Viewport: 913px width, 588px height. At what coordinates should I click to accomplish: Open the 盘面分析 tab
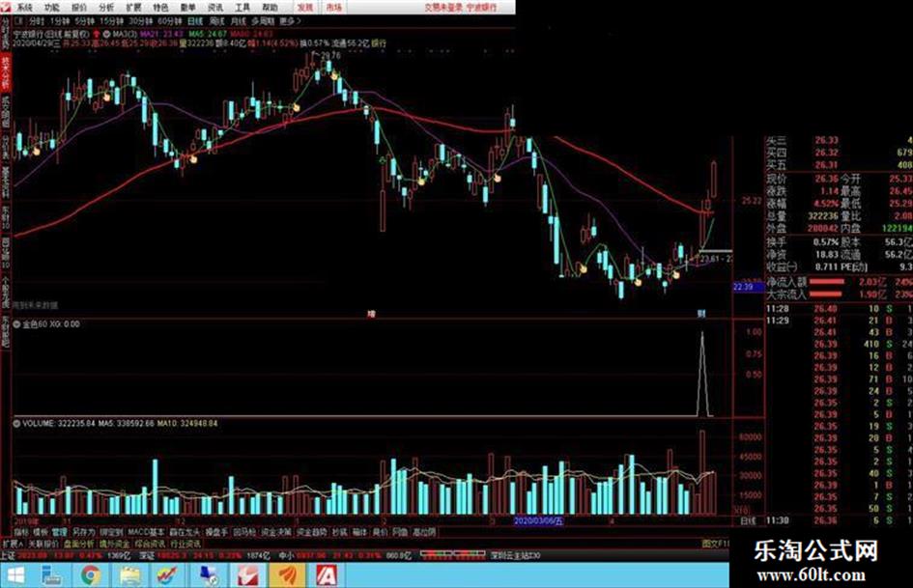78,544
